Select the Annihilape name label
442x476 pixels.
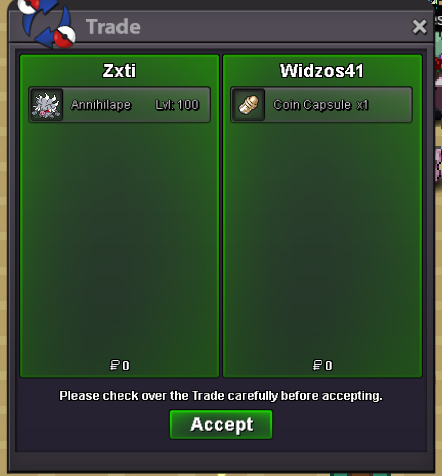pos(101,105)
